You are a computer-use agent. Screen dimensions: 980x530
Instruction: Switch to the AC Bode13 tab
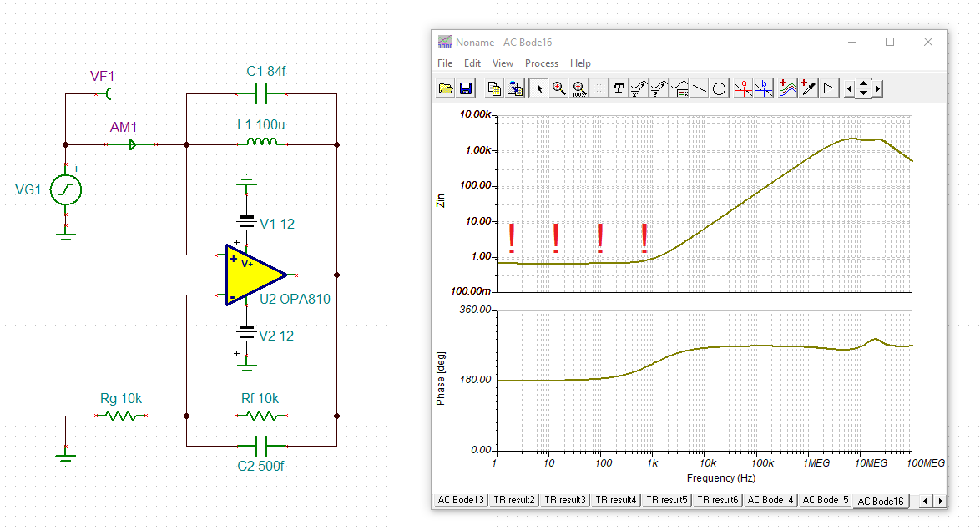[x=461, y=500]
